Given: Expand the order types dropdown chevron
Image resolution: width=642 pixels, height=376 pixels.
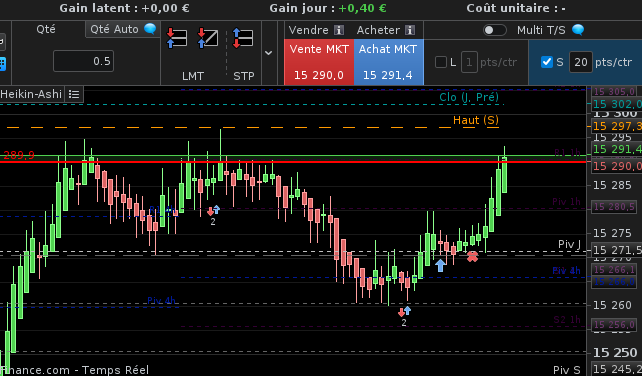Looking at the screenshot, I should click(x=269, y=53).
